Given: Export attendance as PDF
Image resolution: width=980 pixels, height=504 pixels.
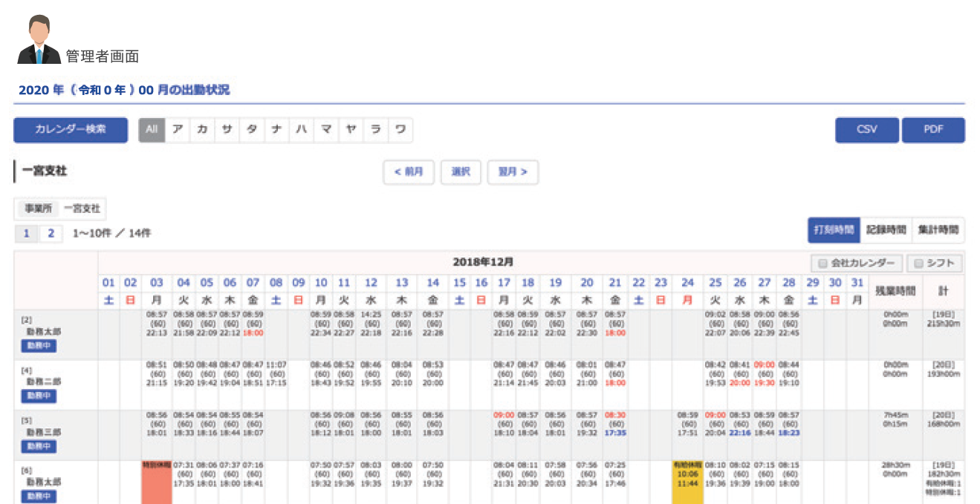Looking at the screenshot, I should (933, 129).
